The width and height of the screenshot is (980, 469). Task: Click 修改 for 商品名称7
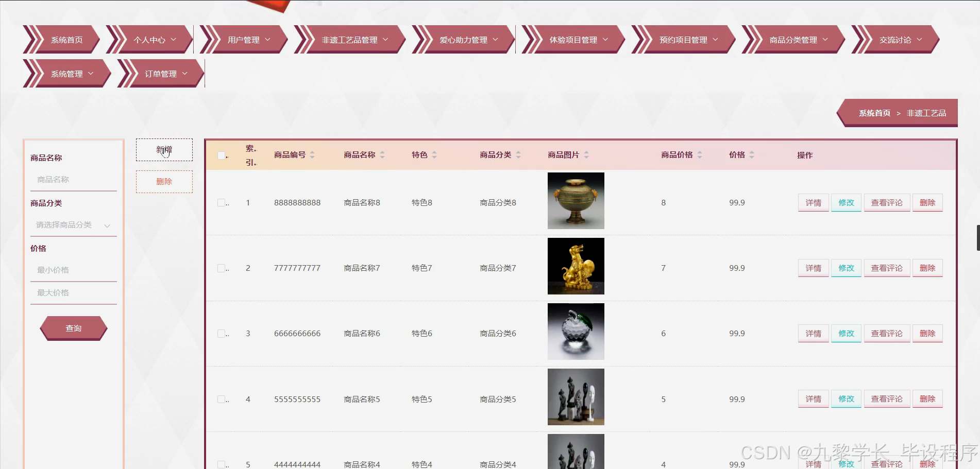[x=846, y=268]
